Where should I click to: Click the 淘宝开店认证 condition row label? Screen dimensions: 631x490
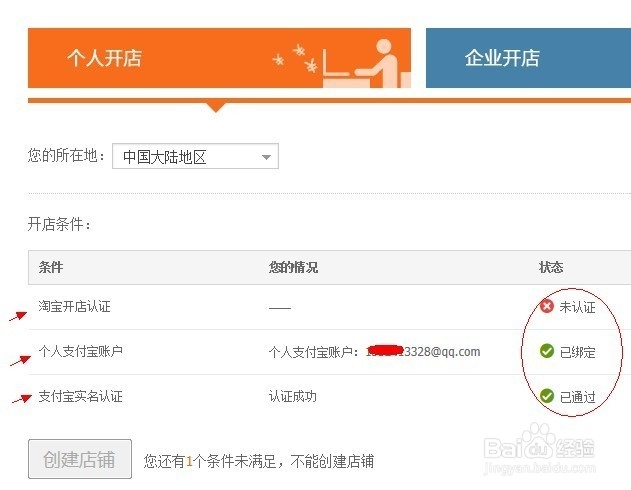pyautogui.click(x=74, y=306)
